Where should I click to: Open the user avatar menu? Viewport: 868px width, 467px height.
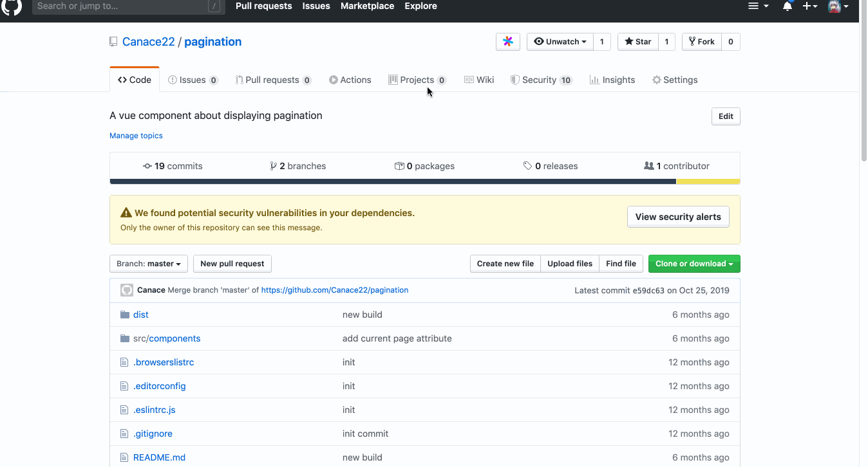pos(838,6)
